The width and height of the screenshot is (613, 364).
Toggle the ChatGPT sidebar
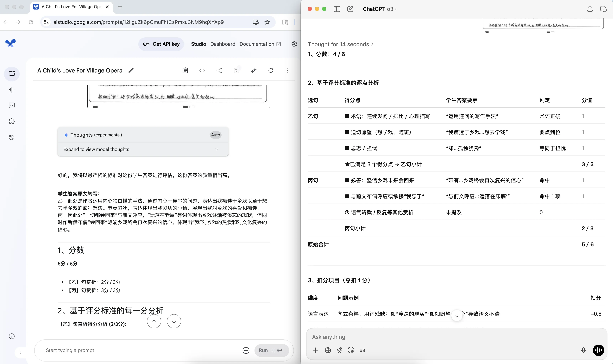(337, 9)
